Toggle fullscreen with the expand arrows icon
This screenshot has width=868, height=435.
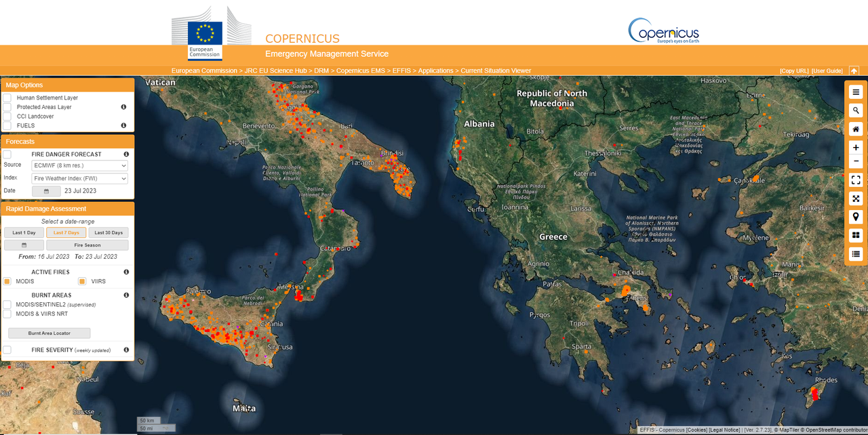click(856, 199)
